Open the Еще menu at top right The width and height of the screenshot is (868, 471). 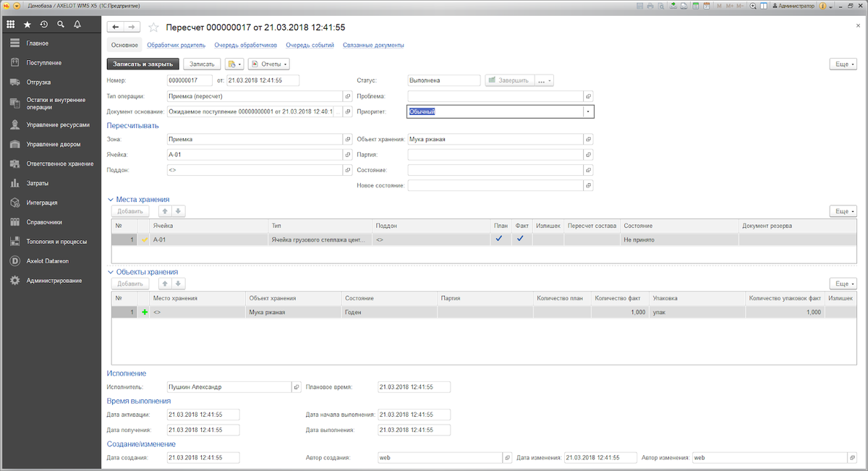pyautogui.click(x=843, y=64)
